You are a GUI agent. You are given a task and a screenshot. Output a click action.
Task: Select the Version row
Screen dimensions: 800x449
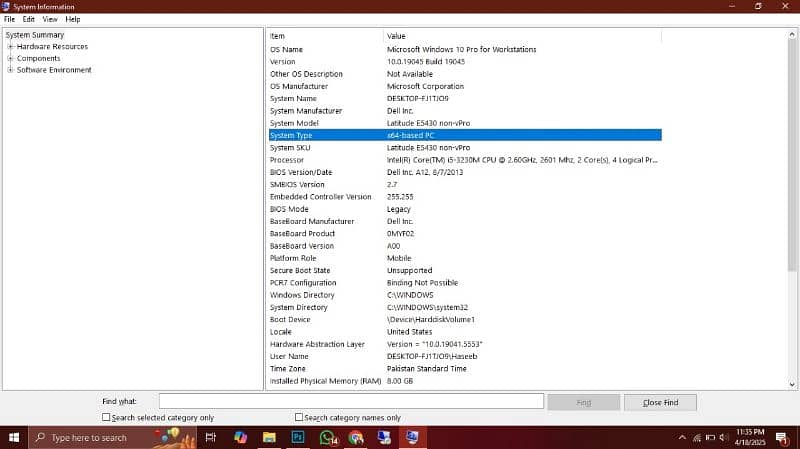[x=465, y=62]
